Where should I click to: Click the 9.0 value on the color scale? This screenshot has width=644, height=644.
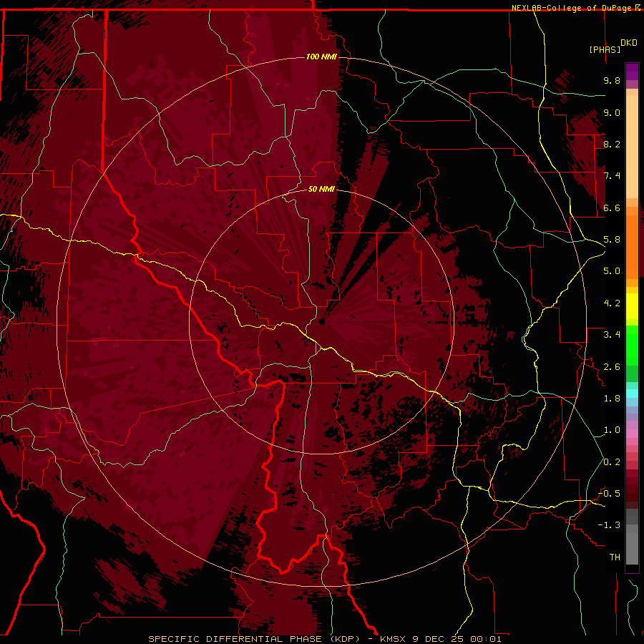612,112
